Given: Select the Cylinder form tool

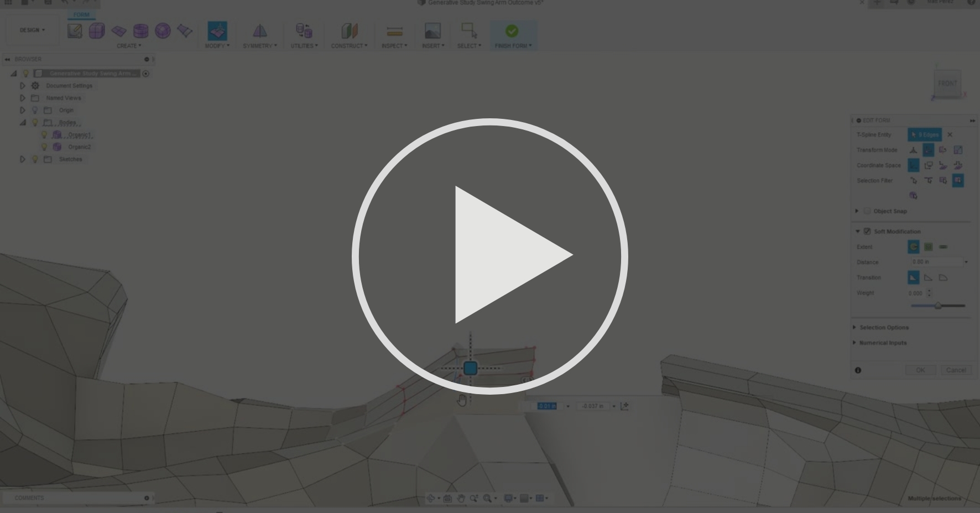Looking at the screenshot, I should [141, 30].
